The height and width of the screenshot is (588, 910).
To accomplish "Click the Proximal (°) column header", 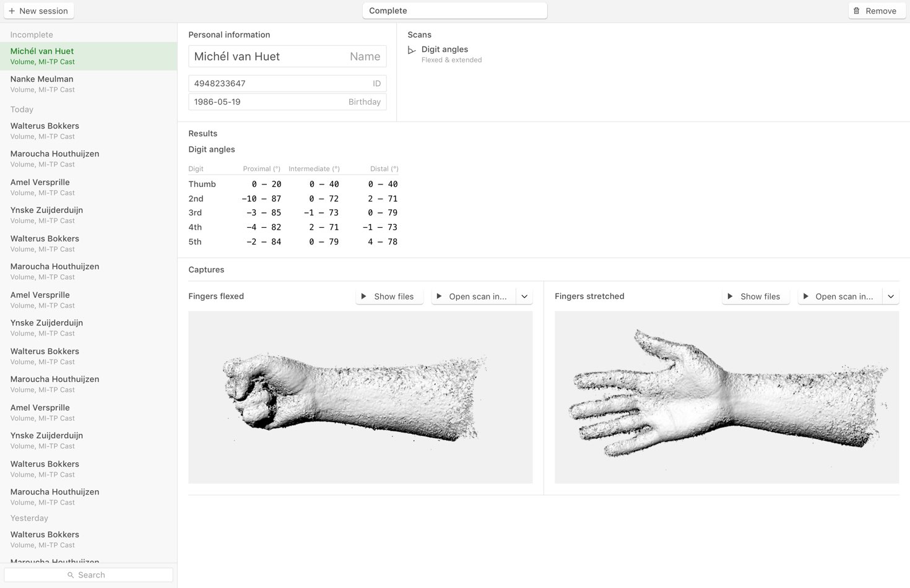I will 262,169.
